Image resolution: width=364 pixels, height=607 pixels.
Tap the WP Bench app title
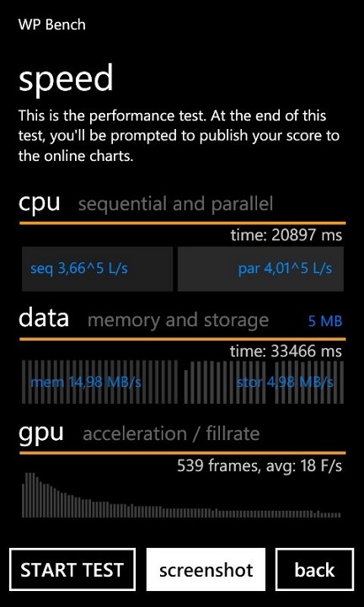(x=52, y=24)
